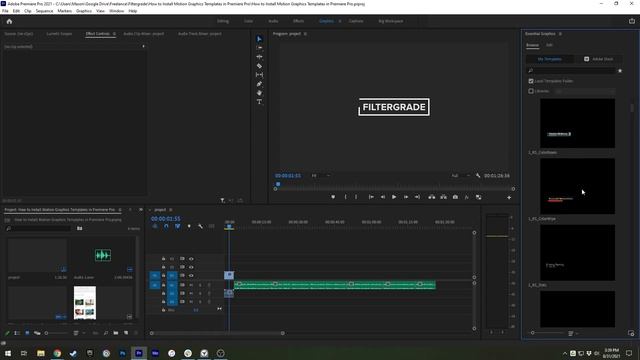Open Essential Graphics panel menu

point(560,34)
